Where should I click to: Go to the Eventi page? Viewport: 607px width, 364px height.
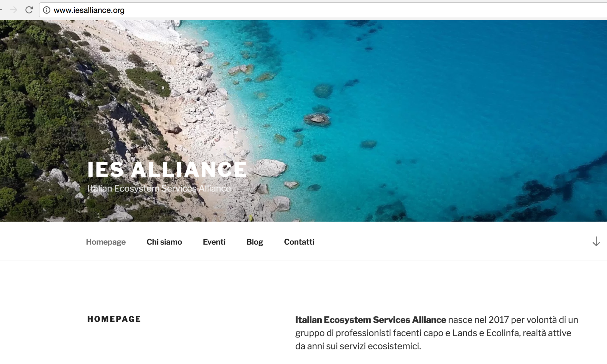pos(214,242)
